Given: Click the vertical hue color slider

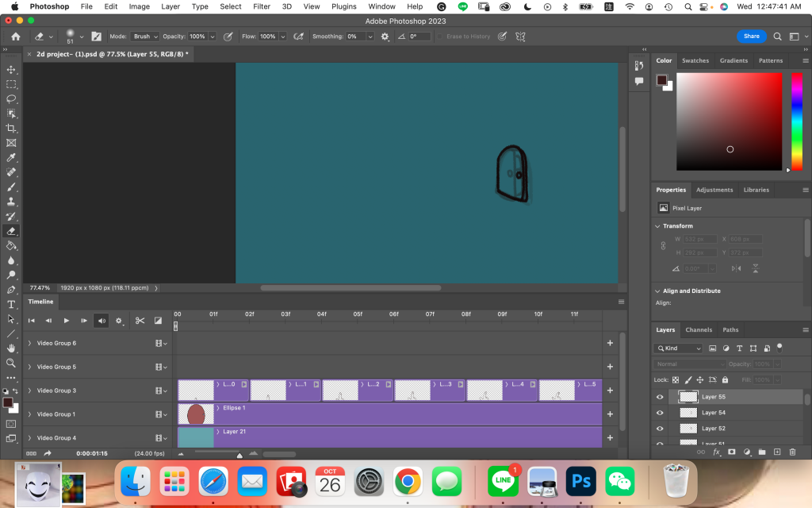Looking at the screenshot, I should click(796, 119).
